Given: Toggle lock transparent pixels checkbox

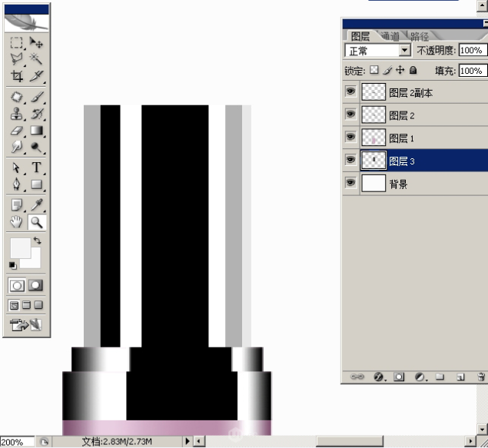Looking at the screenshot, I should pos(374,71).
